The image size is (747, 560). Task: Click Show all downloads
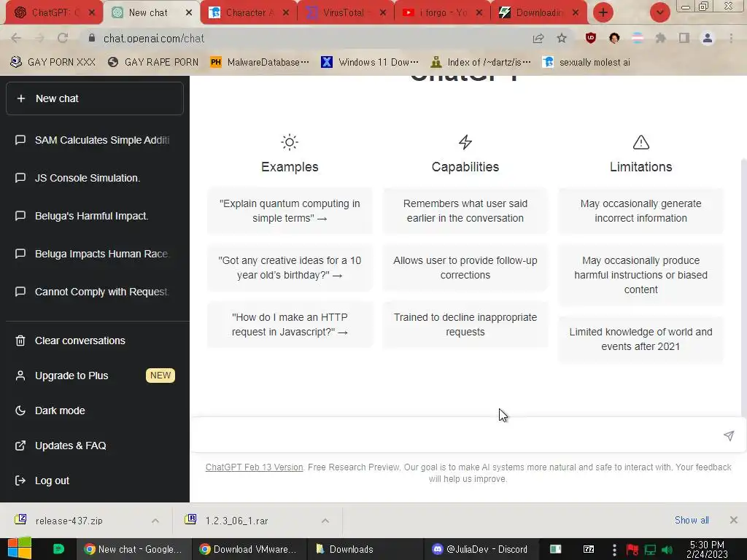click(x=692, y=520)
